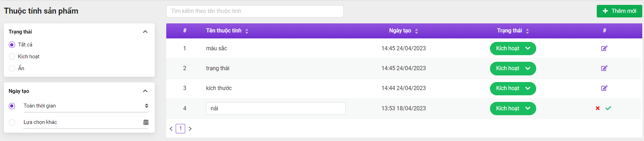
Task: Go to pagination page 1
Action: click(x=181, y=128)
